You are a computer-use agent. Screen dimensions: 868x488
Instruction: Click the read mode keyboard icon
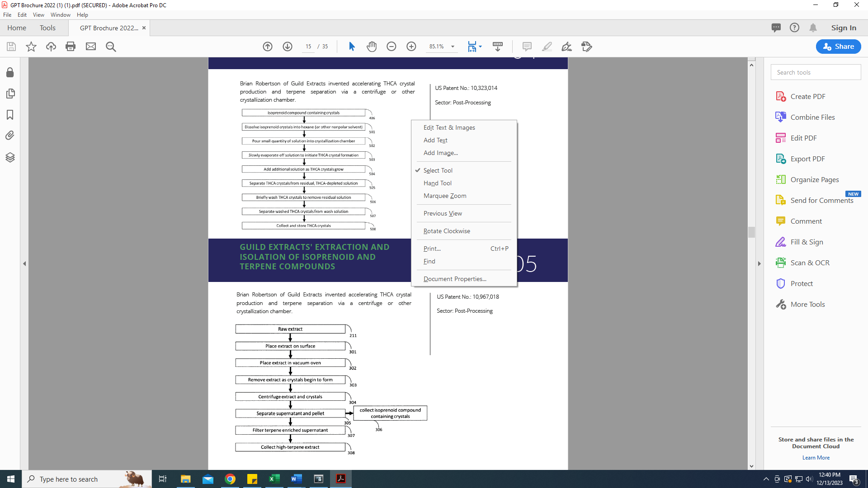[x=498, y=47]
